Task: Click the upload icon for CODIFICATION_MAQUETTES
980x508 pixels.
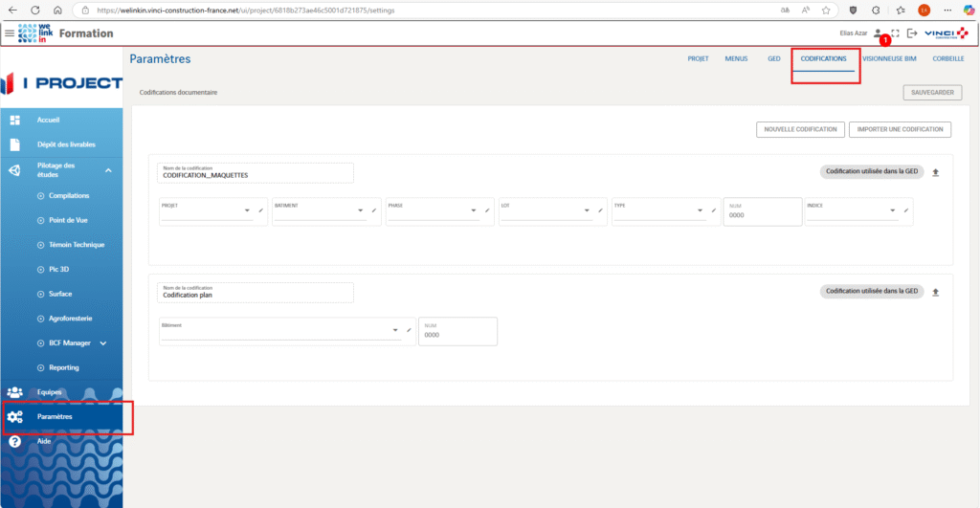Action: tap(935, 172)
